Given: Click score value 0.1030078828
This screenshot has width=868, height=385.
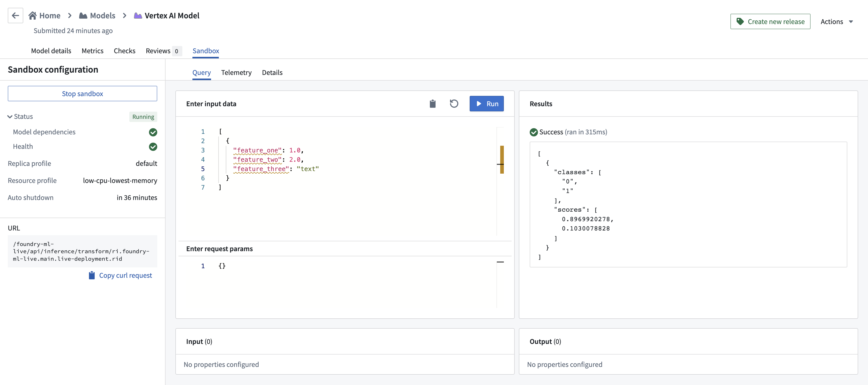Looking at the screenshot, I should pyautogui.click(x=586, y=228).
